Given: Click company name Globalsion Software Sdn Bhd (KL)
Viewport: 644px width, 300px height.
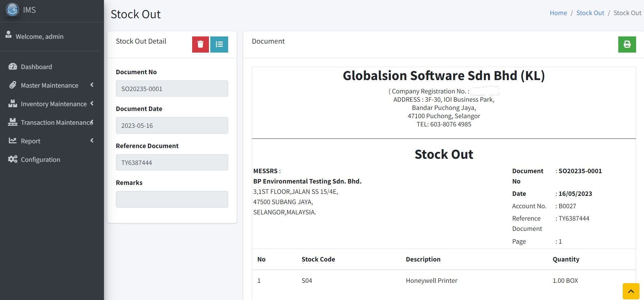Looking at the screenshot, I should coord(444,76).
